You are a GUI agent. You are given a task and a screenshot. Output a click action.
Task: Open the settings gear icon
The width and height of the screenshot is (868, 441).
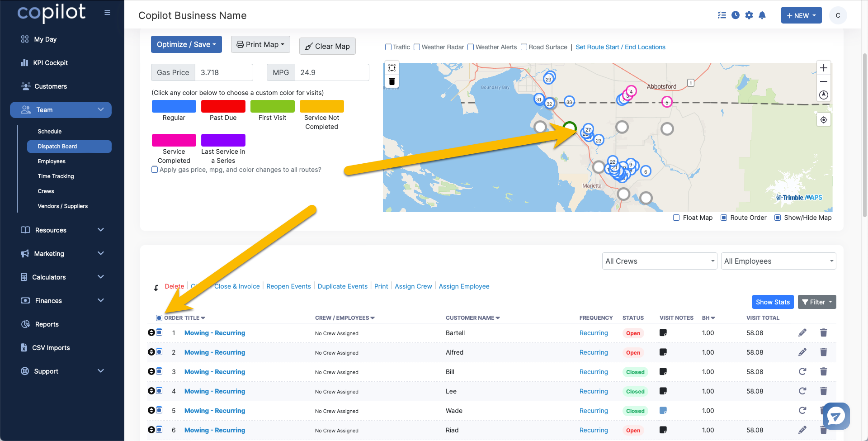[749, 15]
